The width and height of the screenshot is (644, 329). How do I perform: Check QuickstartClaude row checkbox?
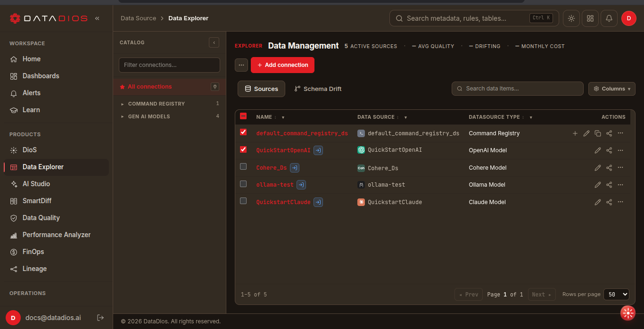[243, 201]
